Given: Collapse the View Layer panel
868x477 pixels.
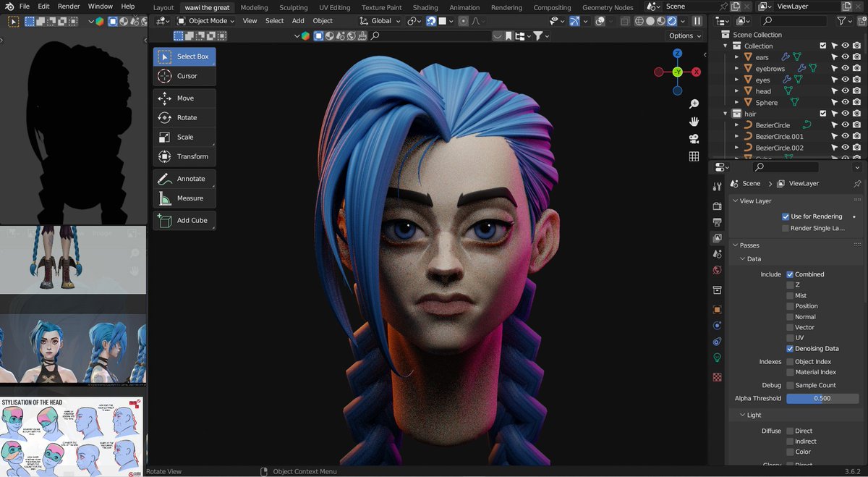Looking at the screenshot, I should click(735, 200).
